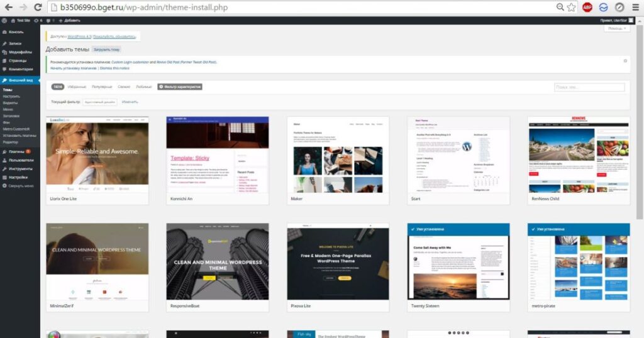
Task: Click the begin installing plugins link
Action: (x=73, y=68)
